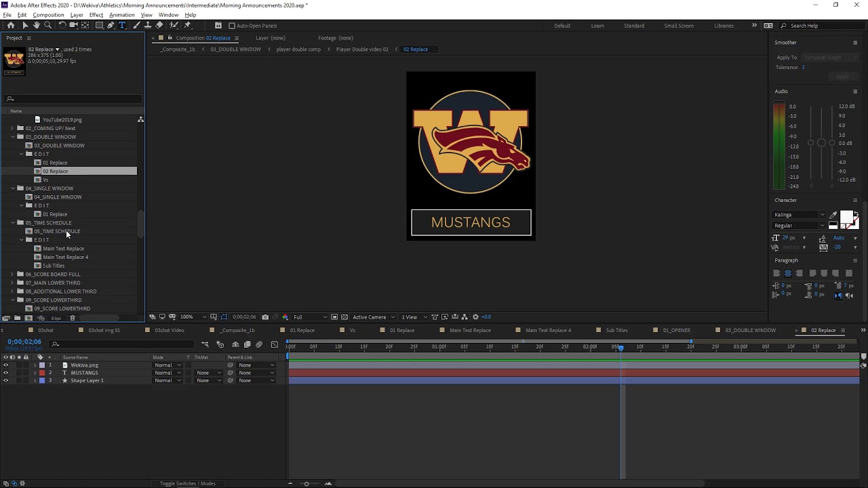Select the Brush tool
This screenshot has width=868, height=488.
pyautogui.click(x=136, y=25)
